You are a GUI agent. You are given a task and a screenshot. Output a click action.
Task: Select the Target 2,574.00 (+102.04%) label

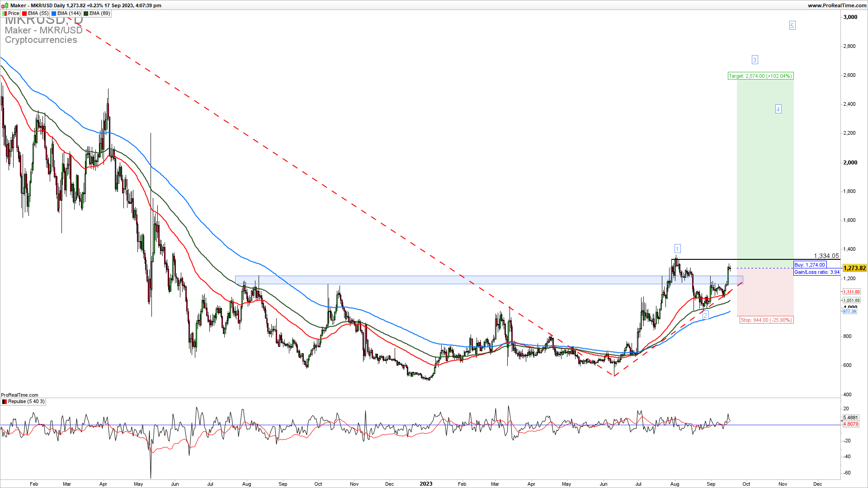760,76
